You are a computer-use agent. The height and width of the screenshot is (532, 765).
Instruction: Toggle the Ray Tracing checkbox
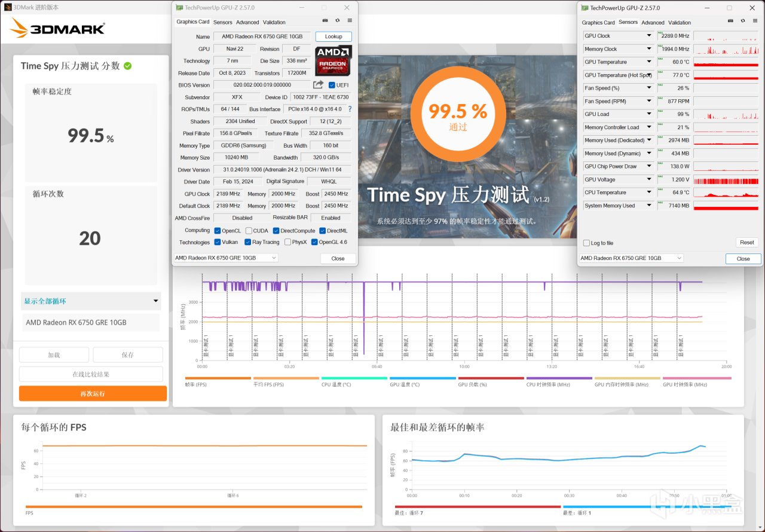pos(248,242)
